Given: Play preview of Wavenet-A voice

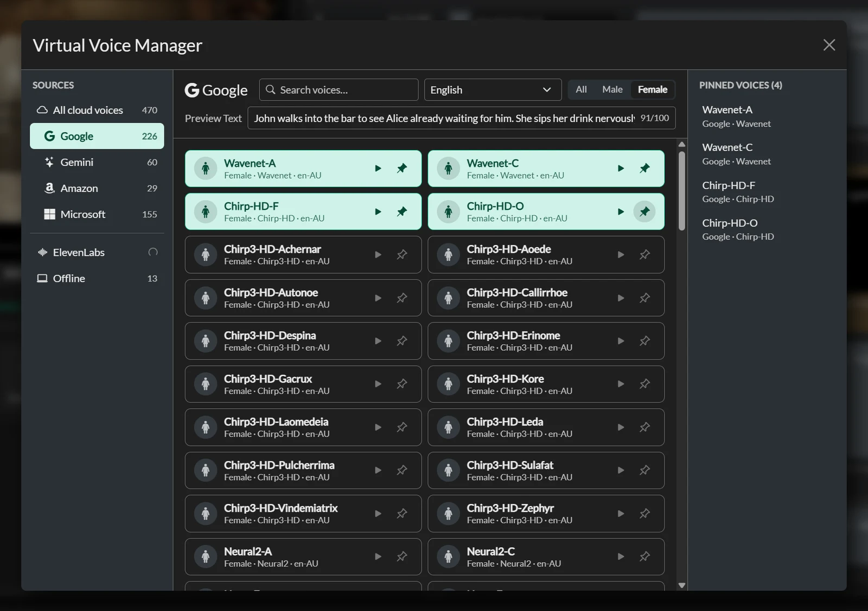Looking at the screenshot, I should click(x=378, y=169).
